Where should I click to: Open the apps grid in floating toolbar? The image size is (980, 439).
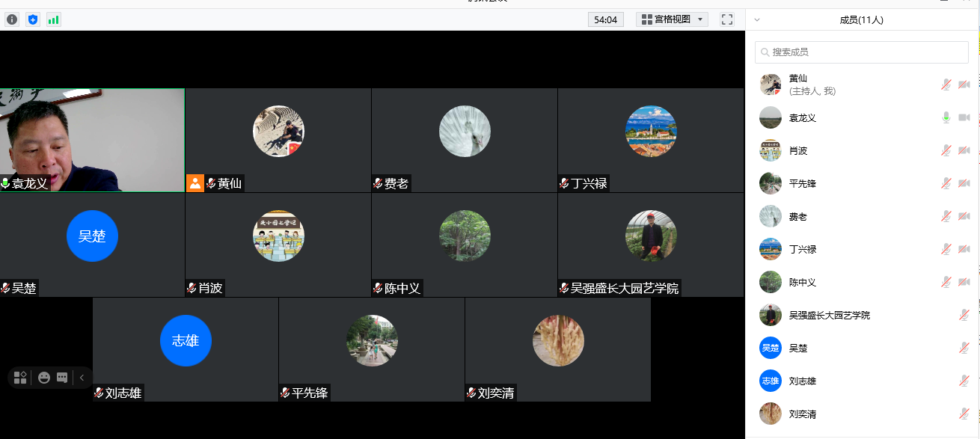(20, 378)
